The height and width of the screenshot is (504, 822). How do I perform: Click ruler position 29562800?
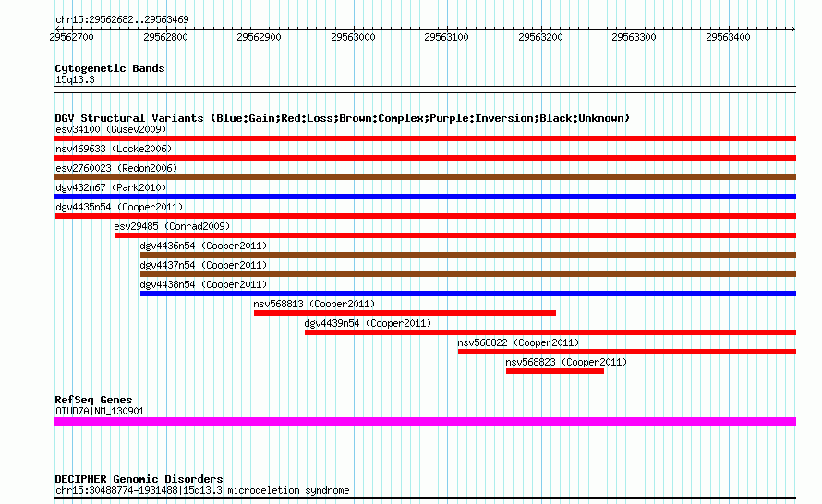coord(165,37)
